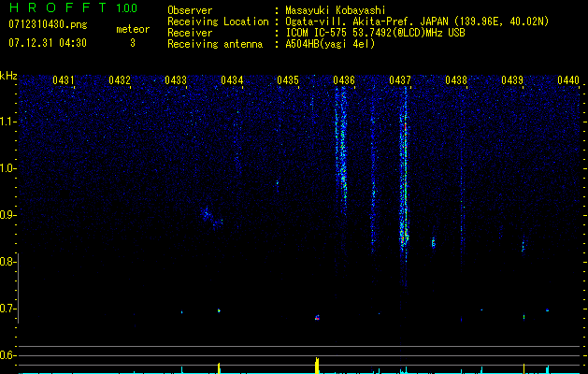
Task: Click the HROFFT 1.0.0 title text
Action: 73,7
